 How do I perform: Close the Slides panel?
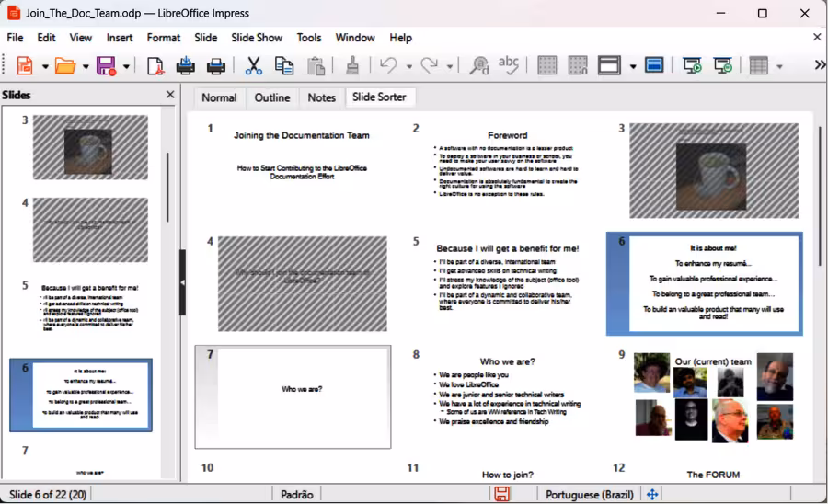(x=170, y=95)
